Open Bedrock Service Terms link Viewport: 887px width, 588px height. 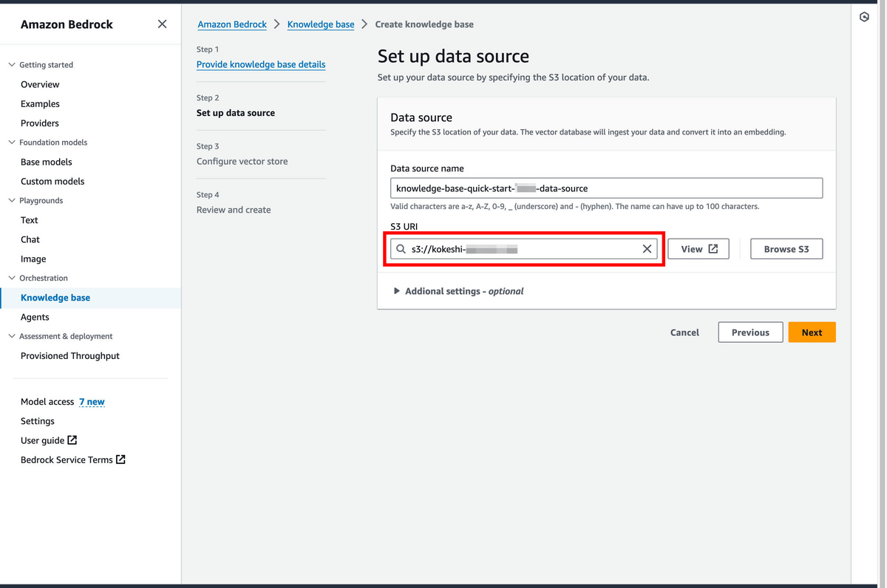(x=67, y=459)
